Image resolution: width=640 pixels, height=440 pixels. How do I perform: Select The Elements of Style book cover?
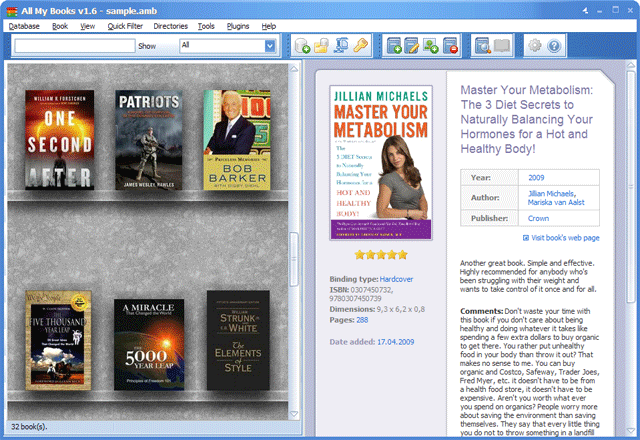pos(238,340)
